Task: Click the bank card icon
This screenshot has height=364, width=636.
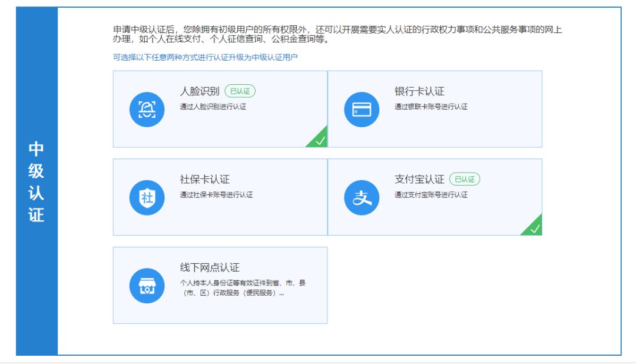Action: point(362,110)
